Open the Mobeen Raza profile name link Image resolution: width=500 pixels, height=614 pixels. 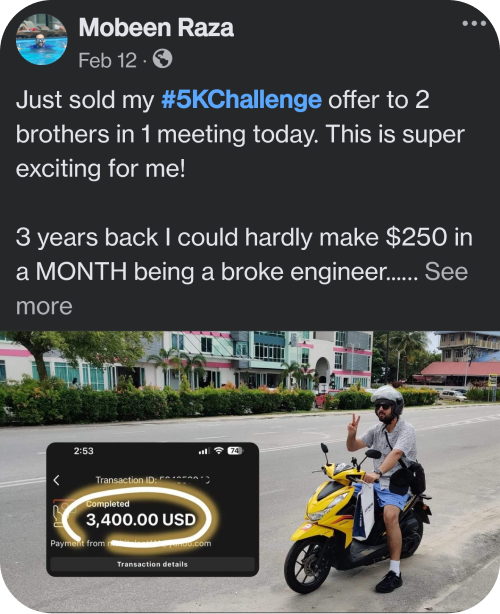pyautogui.click(x=156, y=27)
